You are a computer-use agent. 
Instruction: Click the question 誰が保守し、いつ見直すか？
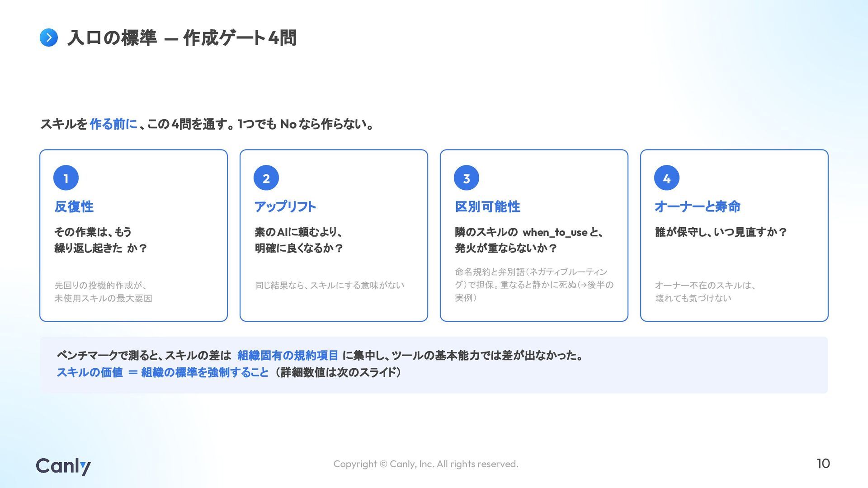(x=721, y=232)
